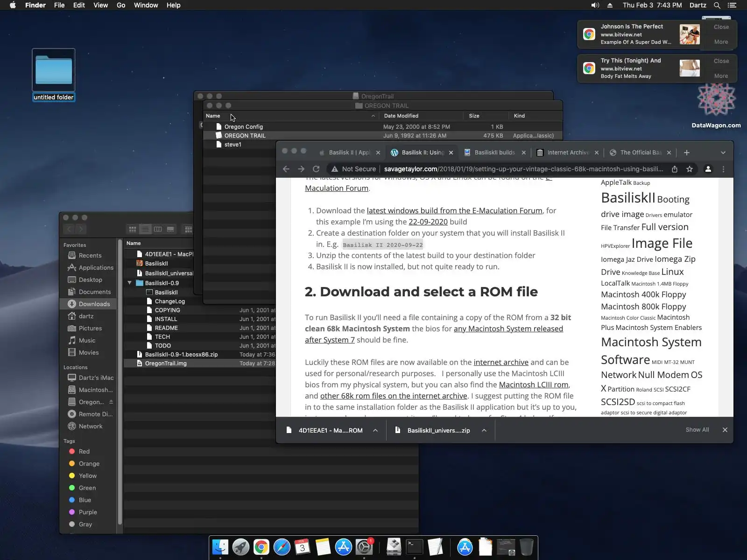The width and height of the screenshot is (747, 560).
Task: Open Terminal from the Dock
Action: (x=415, y=547)
